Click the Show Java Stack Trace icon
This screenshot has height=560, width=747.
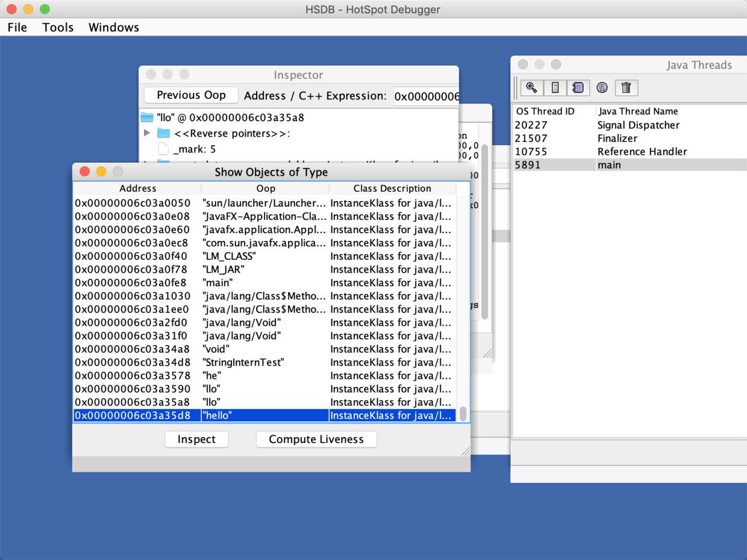578,88
